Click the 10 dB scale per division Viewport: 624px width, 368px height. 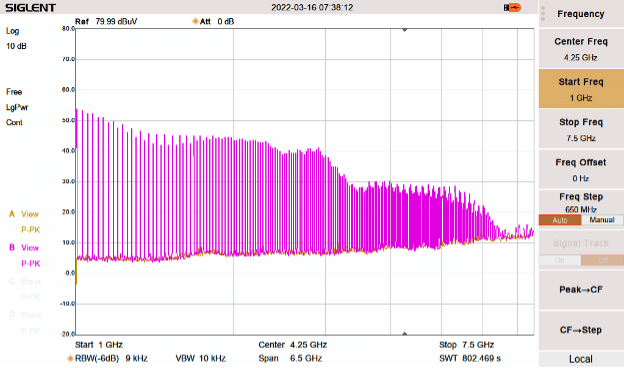pos(16,46)
